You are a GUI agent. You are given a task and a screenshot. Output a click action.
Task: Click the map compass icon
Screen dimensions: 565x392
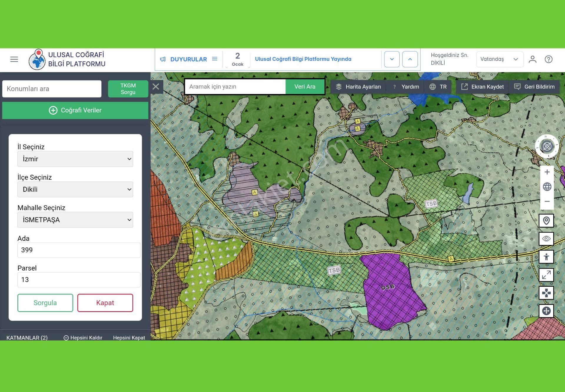click(x=547, y=146)
